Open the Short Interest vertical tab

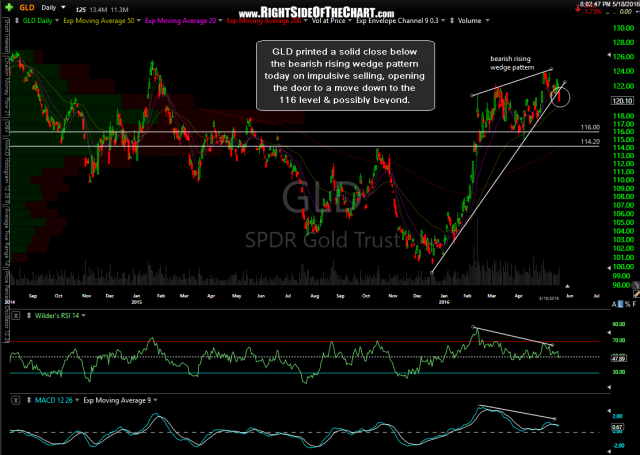pyautogui.click(x=7, y=35)
